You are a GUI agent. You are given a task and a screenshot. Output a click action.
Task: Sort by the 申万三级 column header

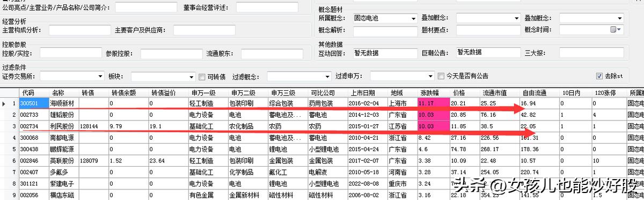coord(288,92)
